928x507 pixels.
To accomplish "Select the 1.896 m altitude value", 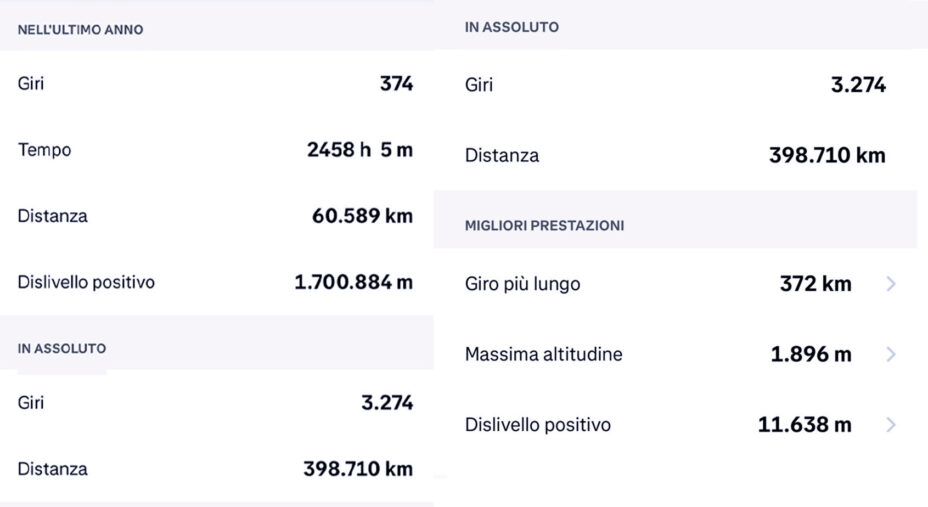I will coord(811,354).
